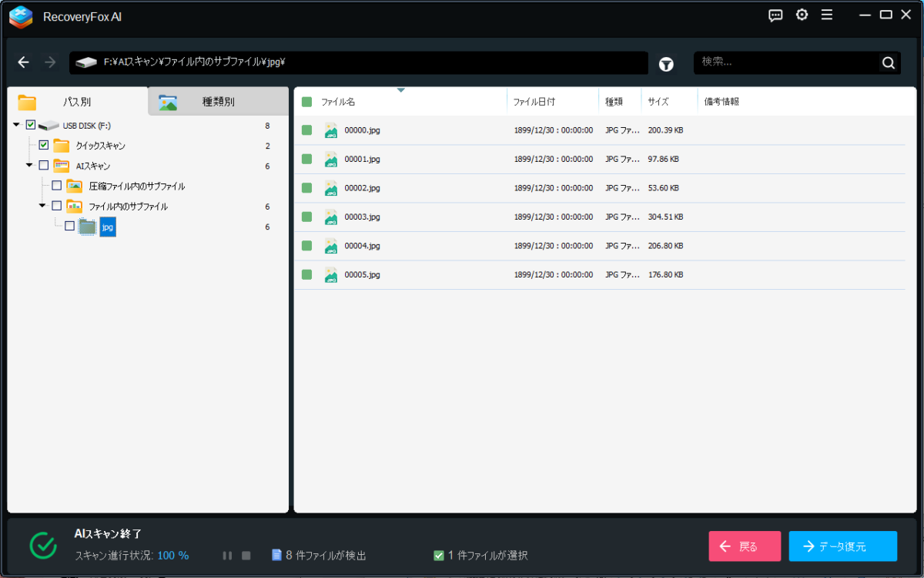Click the 検索 search field
The image size is (924, 578).
tap(787, 62)
